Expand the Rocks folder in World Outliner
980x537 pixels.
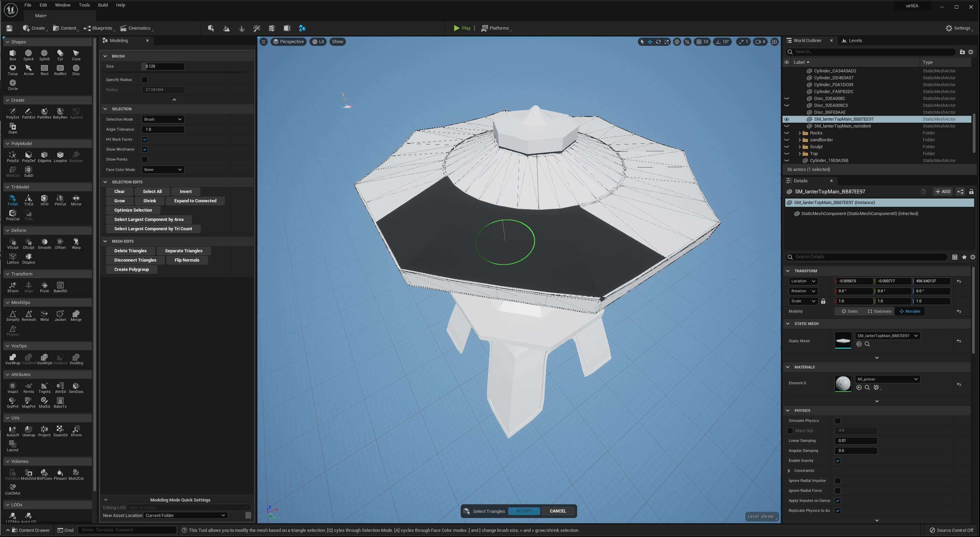pos(800,133)
